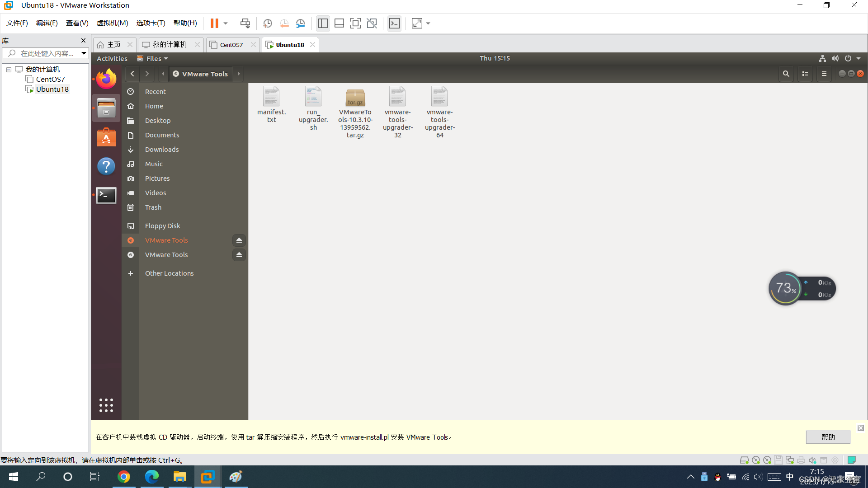This screenshot has width=868, height=488.
Task: Switch list view in the Files window
Action: click(805, 74)
